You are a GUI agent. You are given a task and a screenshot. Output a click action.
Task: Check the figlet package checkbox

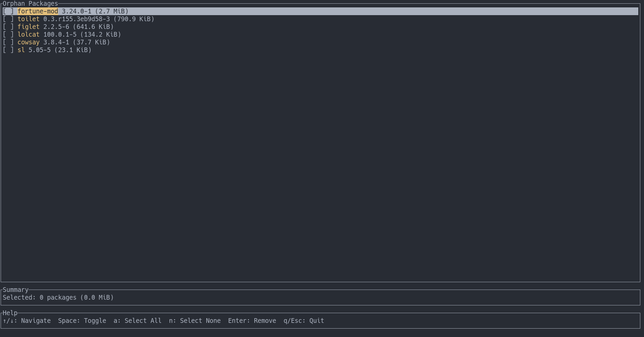click(x=8, y=27)
